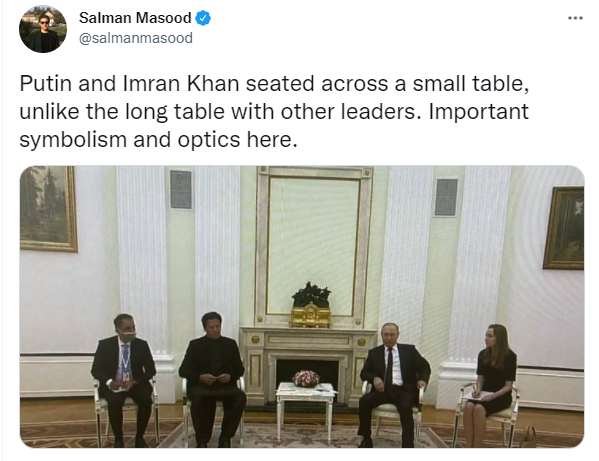Click the large mirror frame above the fireplace
The width and height of the screenshot is (599, 461).
tap(313, 244)
